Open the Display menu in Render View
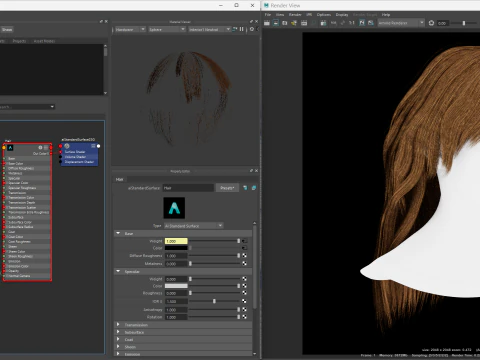 click(342, 15)
